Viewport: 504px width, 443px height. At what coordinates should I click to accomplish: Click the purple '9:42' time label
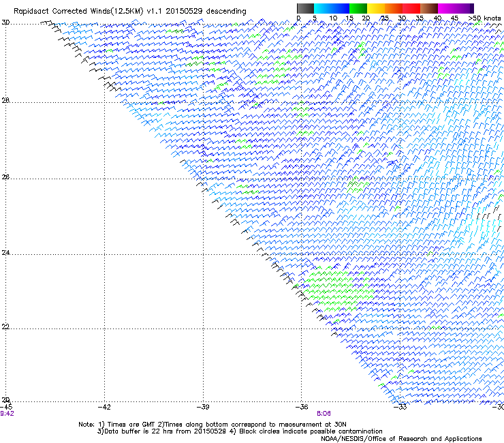(x=7, y=414)
